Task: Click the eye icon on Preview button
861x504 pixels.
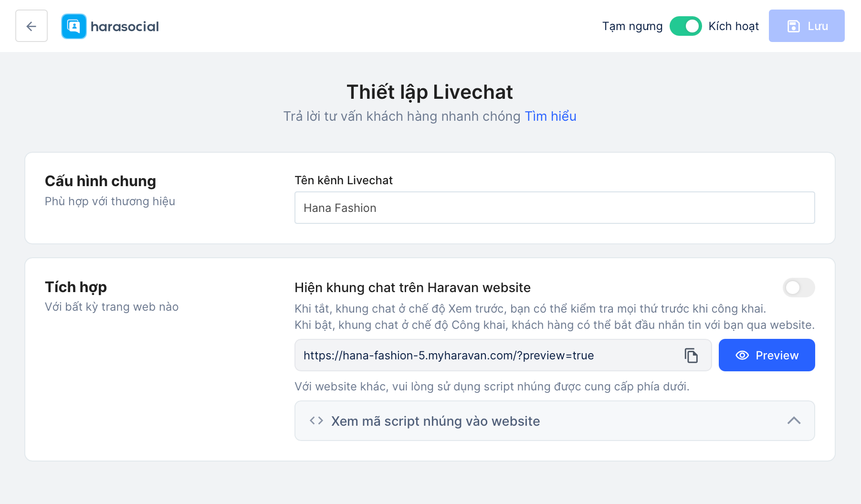Action: tap(742, 356)
